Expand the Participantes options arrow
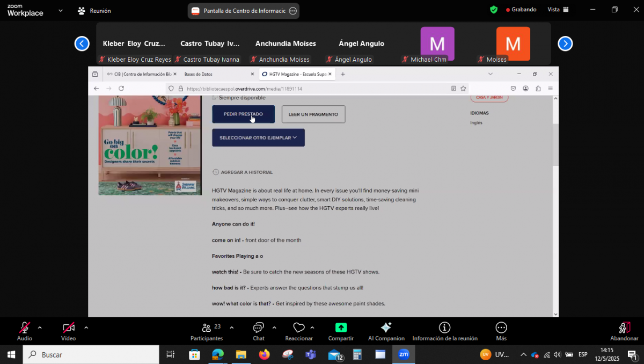The image size is (644, 364). pos(231,327)
